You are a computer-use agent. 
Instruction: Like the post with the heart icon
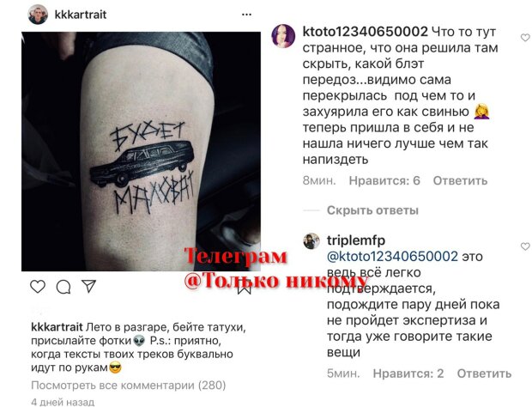(x=38, y=287)
